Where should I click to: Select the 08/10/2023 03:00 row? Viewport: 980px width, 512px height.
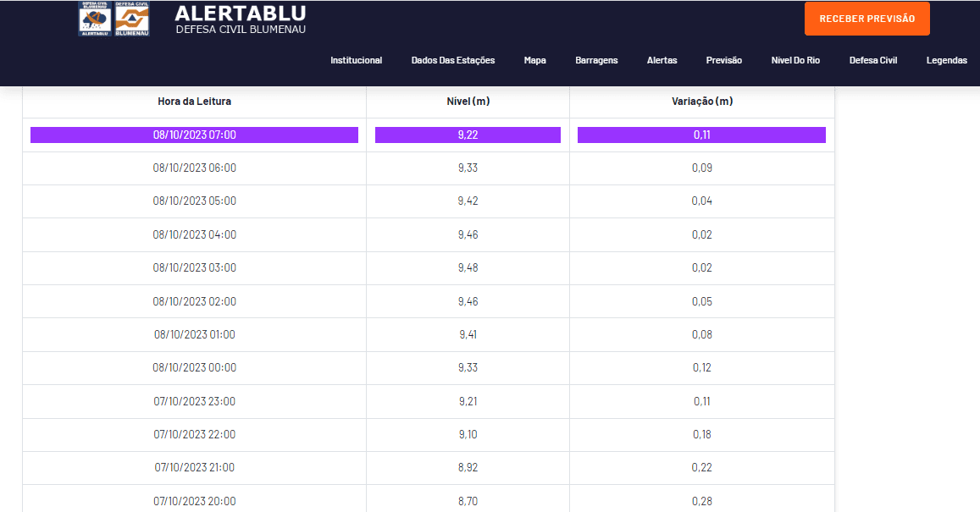[194, 267]
